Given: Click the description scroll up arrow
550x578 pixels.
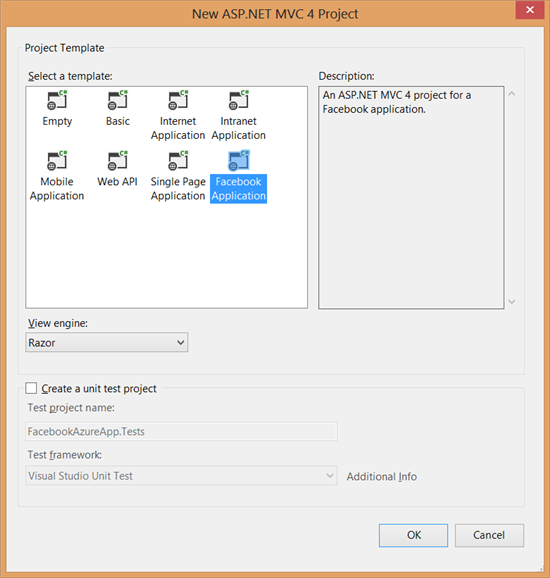Looking at the screenshot, I should (x=512, y=94).
